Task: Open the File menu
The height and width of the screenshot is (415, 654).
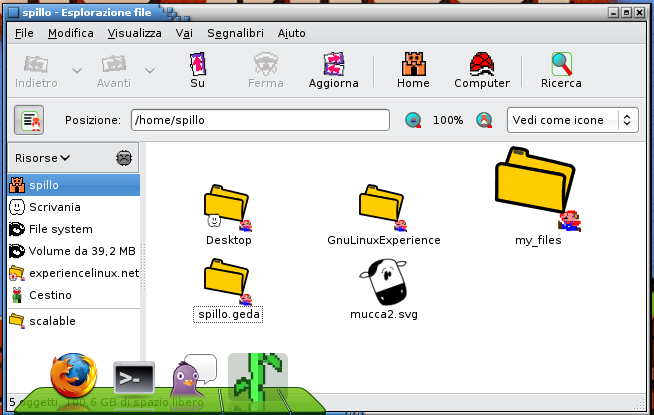Action: coord(24,33)
